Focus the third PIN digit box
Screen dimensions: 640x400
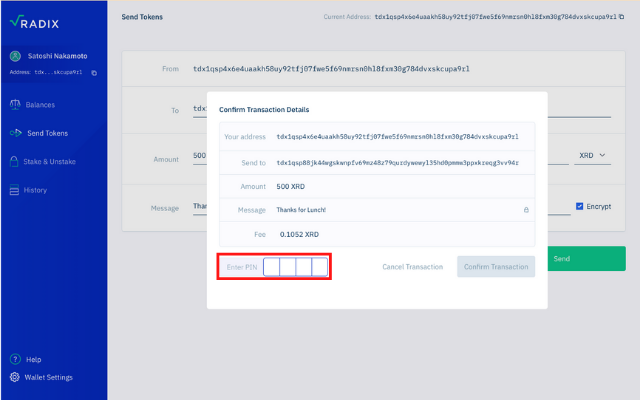303,267
